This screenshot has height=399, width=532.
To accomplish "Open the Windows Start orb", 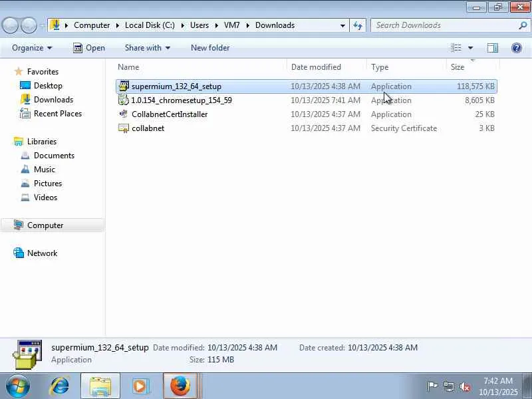I will pos(18,386).
